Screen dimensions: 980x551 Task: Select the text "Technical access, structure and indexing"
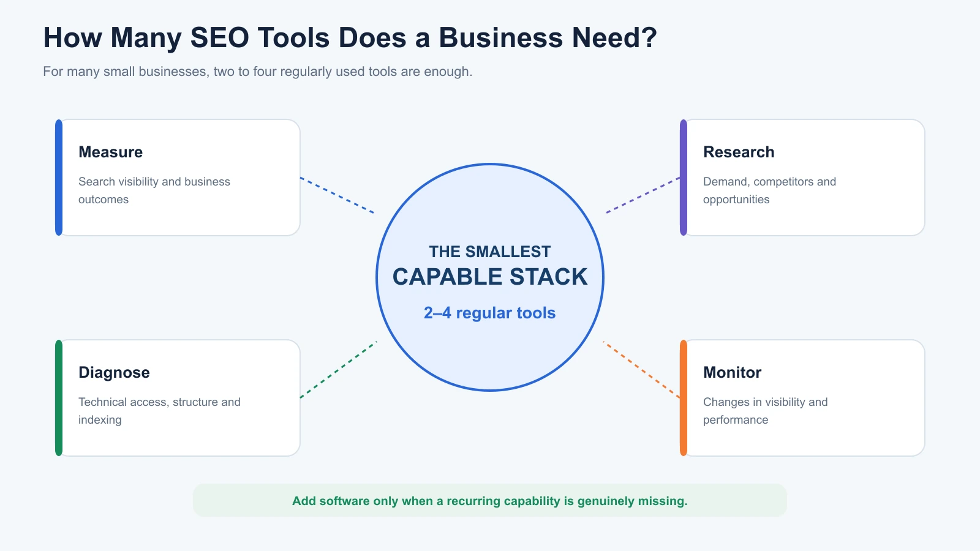point(159,411)
